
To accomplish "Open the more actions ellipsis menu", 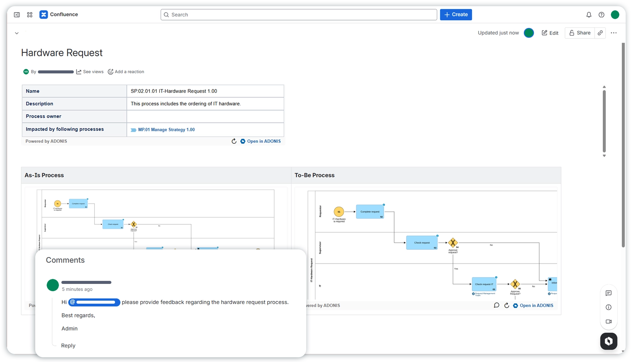I will 614,33.
